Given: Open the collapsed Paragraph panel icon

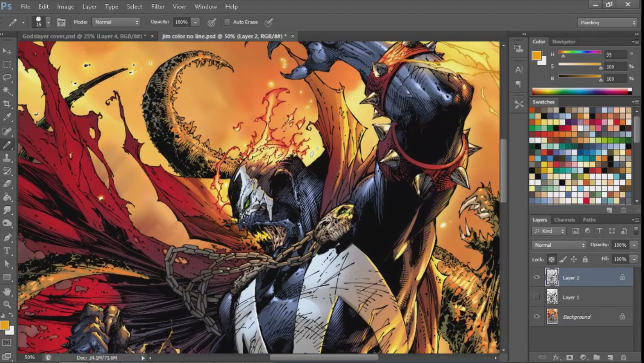Looking at the screenshot, I should [519, 84].
